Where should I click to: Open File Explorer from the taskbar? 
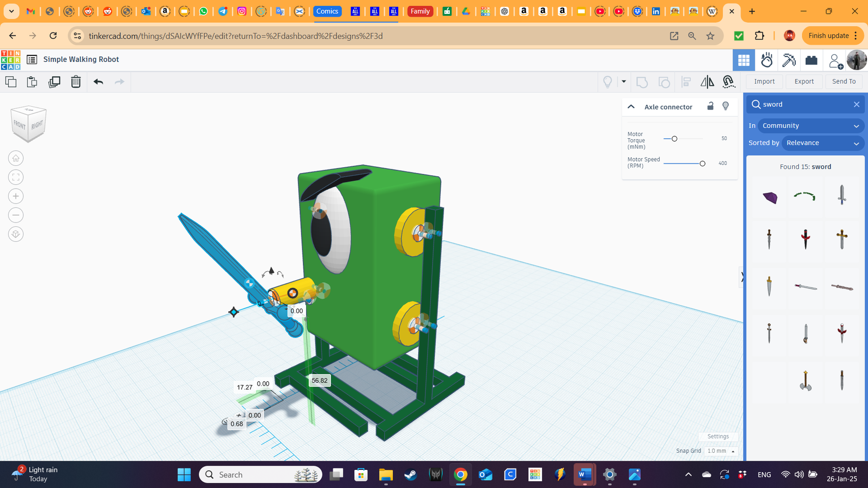pos(385,475)
